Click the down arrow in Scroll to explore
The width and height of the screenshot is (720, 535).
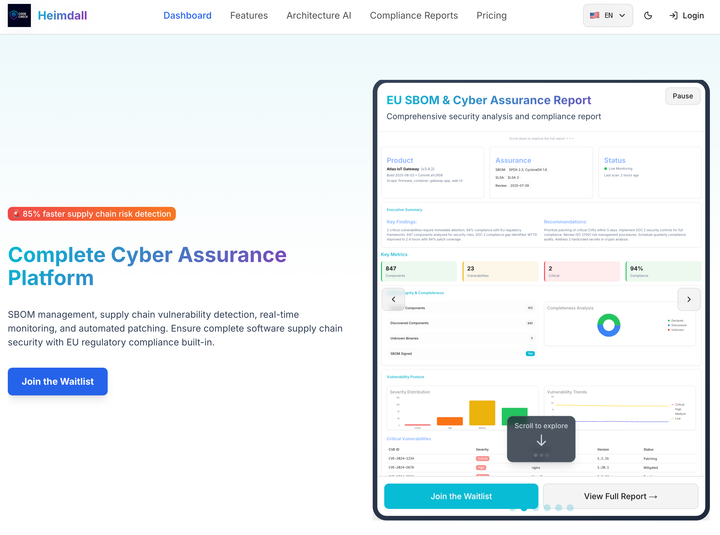(541, 441)
